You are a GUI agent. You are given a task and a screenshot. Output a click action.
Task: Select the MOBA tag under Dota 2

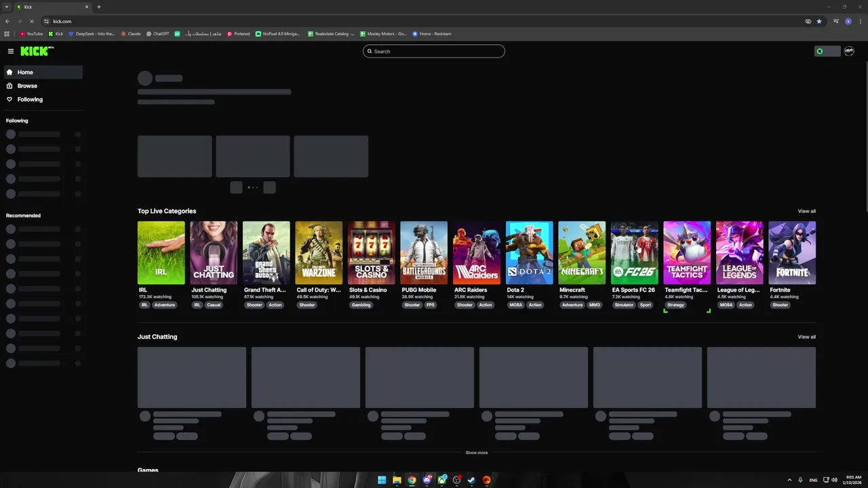516,305
